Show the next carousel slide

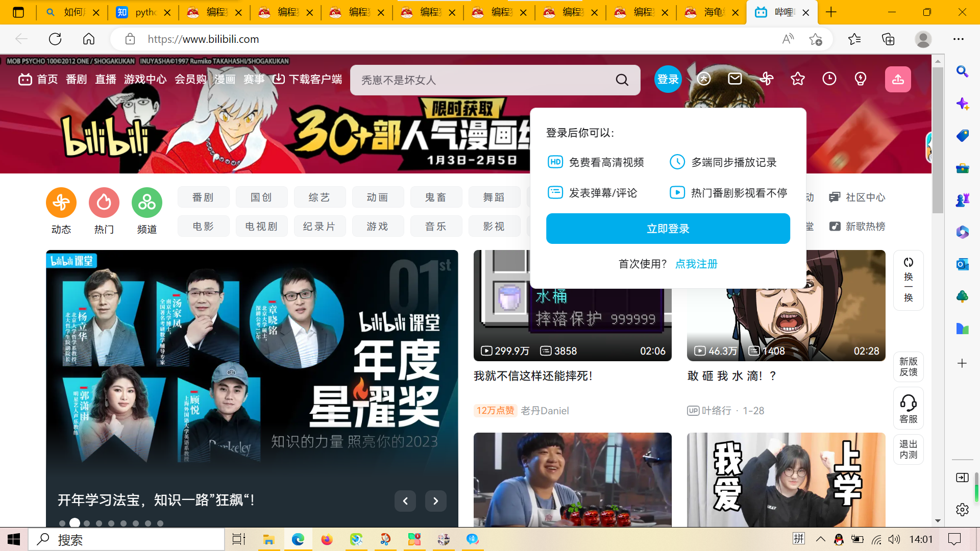[x=436, y=501]
